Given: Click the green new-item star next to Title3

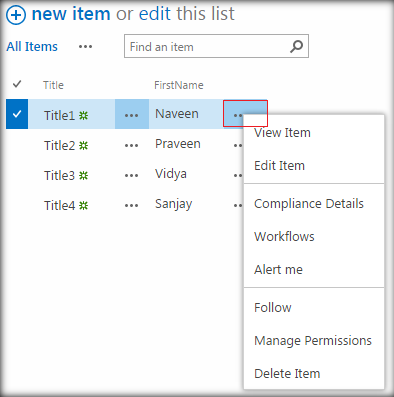Looking at the screenshot, I should [x=83, y=176].
